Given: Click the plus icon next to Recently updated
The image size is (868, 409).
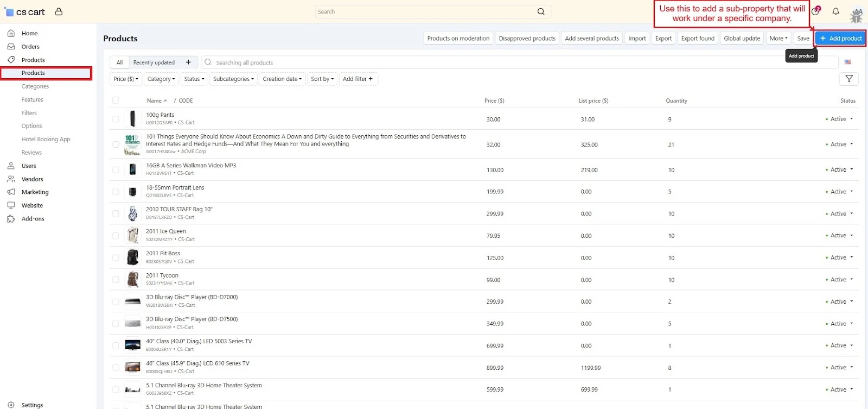Looking at the screenshot, I should point(188,62).
